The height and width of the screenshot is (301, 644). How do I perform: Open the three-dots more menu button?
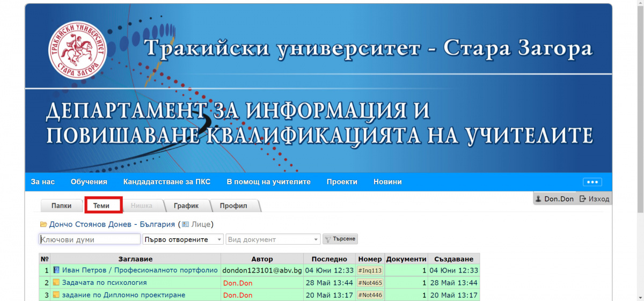click(x=592, y=182)
